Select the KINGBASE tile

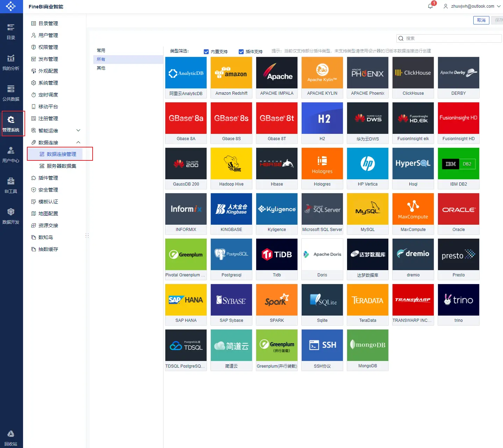click(x=231, y=214)
